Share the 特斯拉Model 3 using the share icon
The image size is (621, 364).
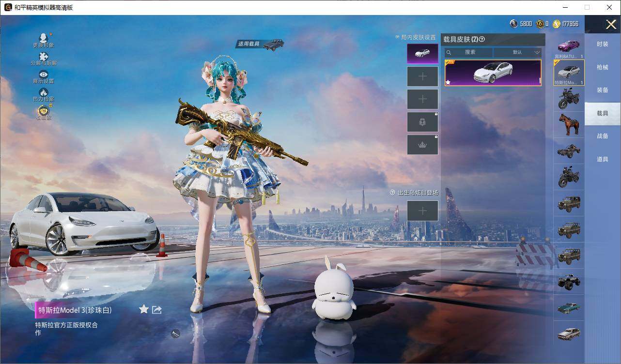(x=156, y=310)
